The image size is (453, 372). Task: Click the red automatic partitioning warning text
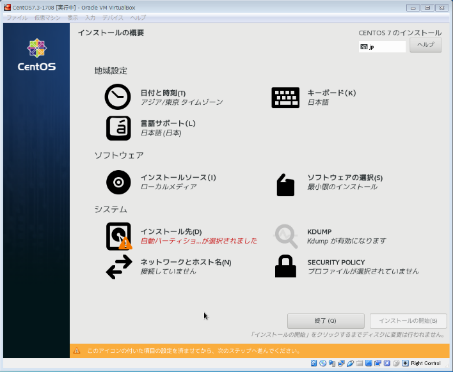coord(199,241)
